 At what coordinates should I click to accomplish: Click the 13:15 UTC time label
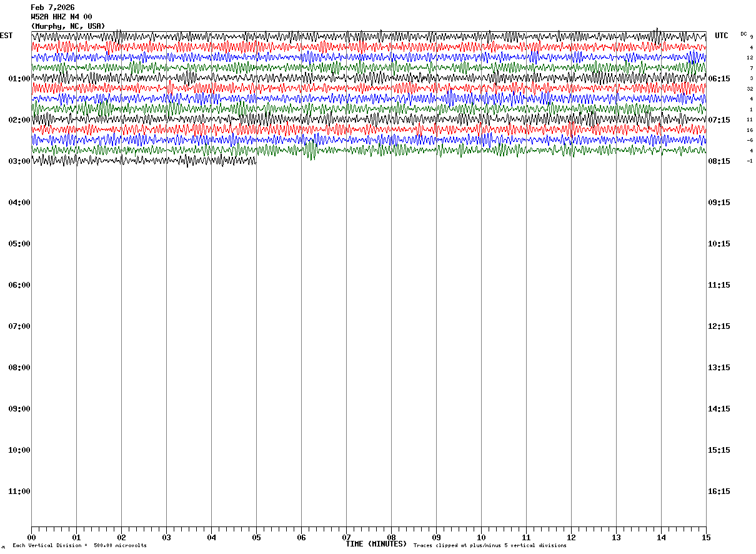[x=719, y=368]
